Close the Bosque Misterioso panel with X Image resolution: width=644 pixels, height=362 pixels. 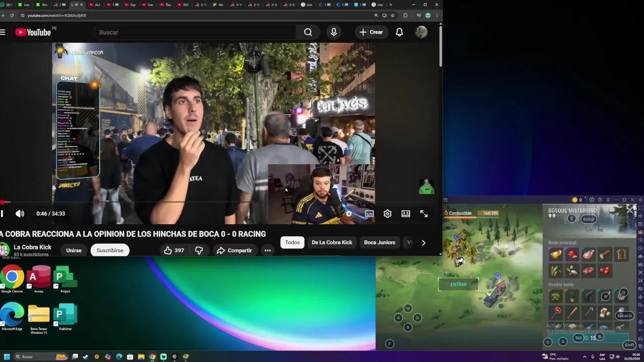[x=630, y=210]
